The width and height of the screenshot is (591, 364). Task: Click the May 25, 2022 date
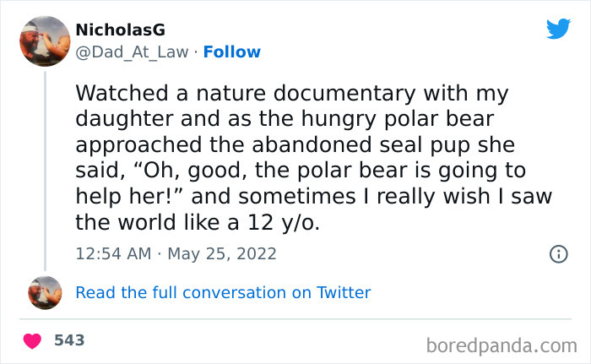223,253
